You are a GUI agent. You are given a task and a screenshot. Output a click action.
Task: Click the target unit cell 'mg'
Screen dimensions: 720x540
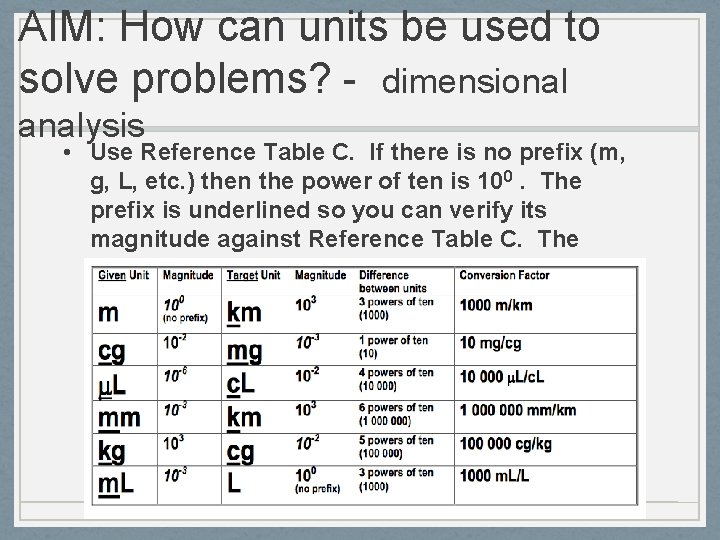(x=244, y=353)
